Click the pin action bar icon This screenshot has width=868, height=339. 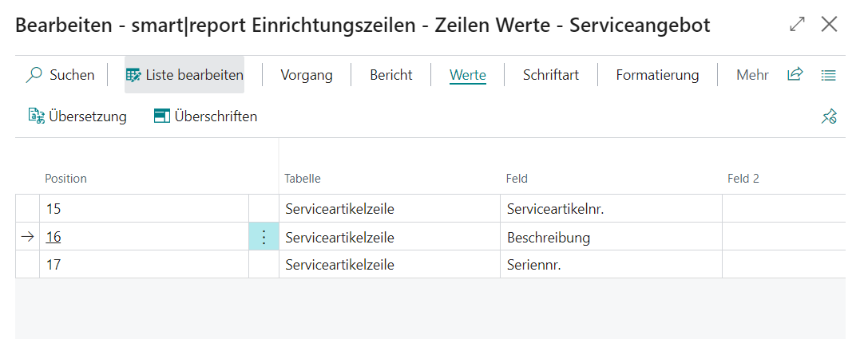(829, 117)
